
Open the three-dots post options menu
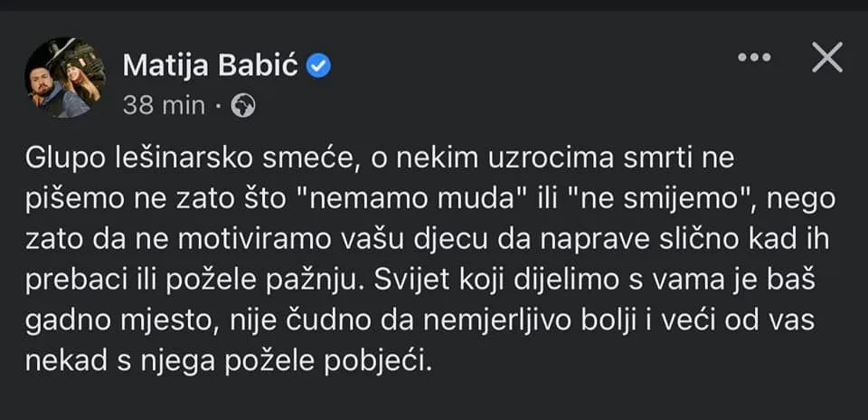(x=754, y=57)
